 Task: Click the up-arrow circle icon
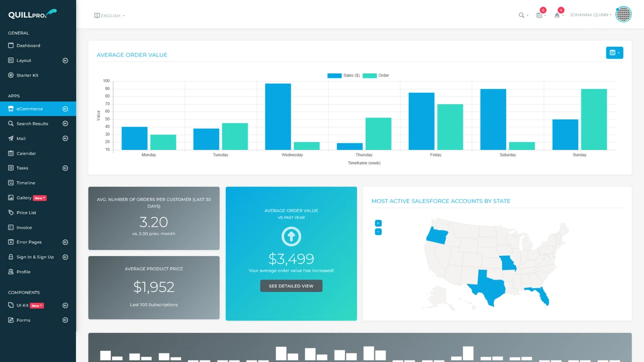coord(291,236)
